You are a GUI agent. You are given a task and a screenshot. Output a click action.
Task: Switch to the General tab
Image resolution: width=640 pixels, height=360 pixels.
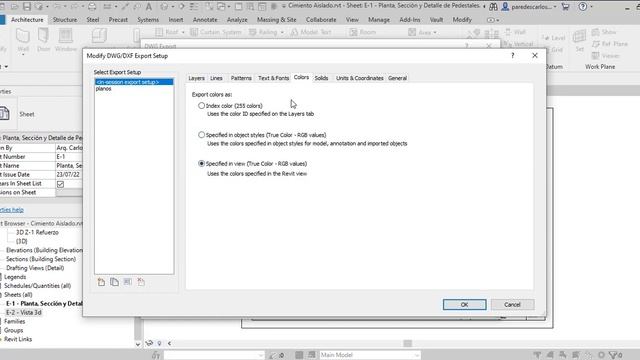click(x=398, y=78)
